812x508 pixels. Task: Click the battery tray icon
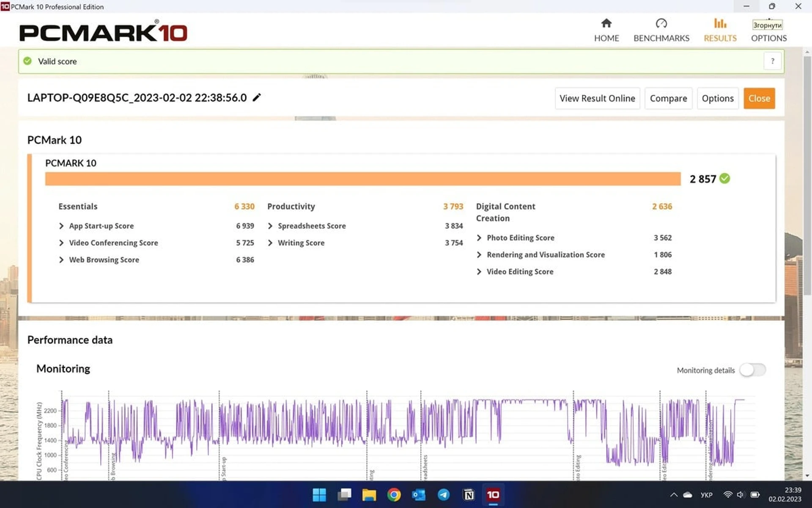[x=755, y=494]
